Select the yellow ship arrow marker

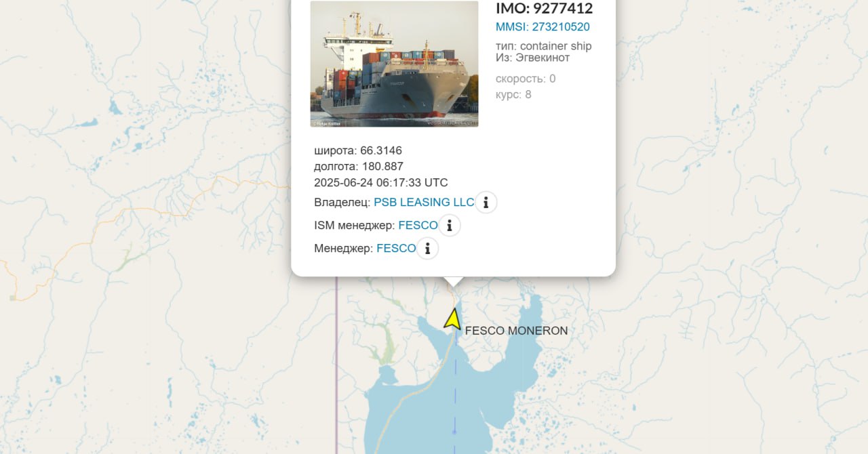coord(452,318)
